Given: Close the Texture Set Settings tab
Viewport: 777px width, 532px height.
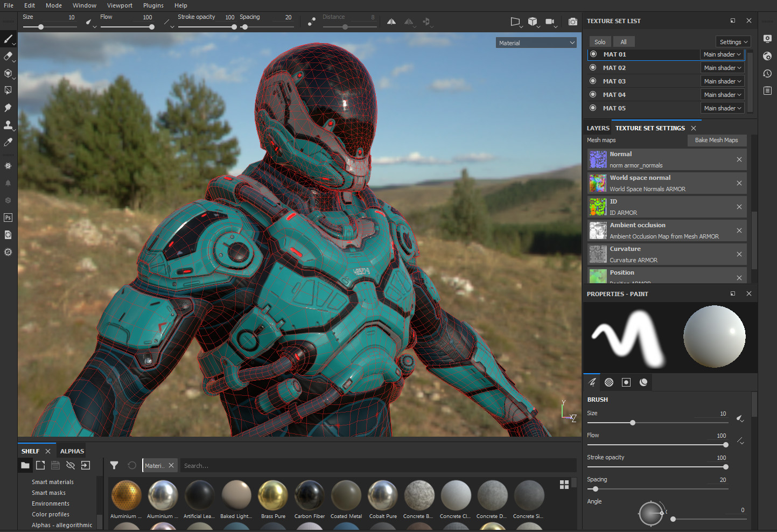Looking at the screenshot, I should pos(694,128).
